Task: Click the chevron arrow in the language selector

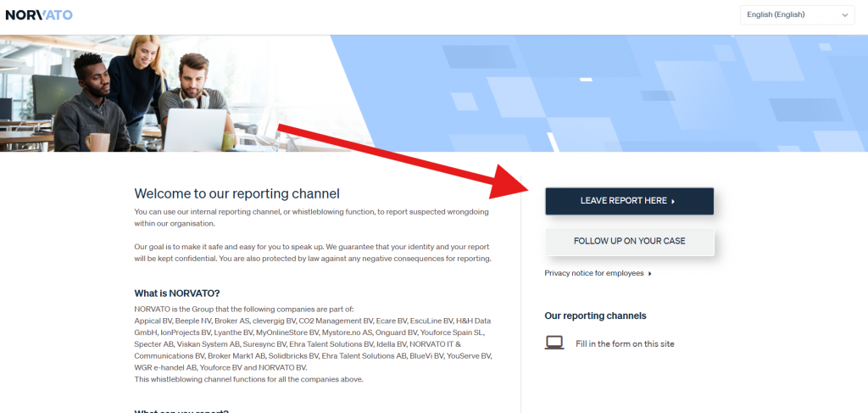Action: (844, 14)
